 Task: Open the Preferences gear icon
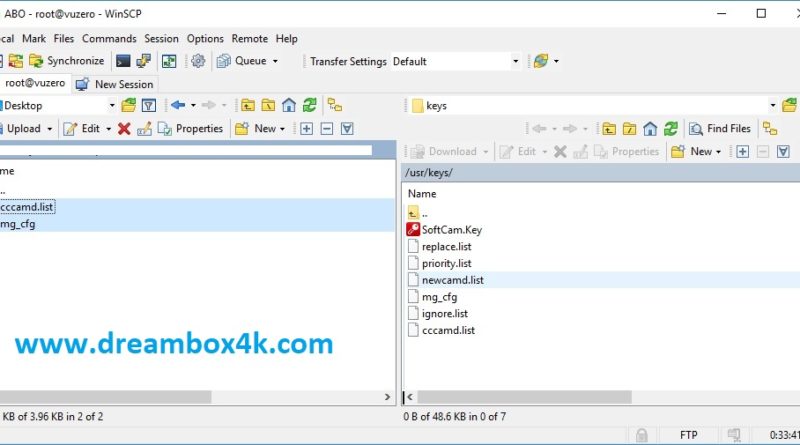pyautogui.click(x=198, y=61)
